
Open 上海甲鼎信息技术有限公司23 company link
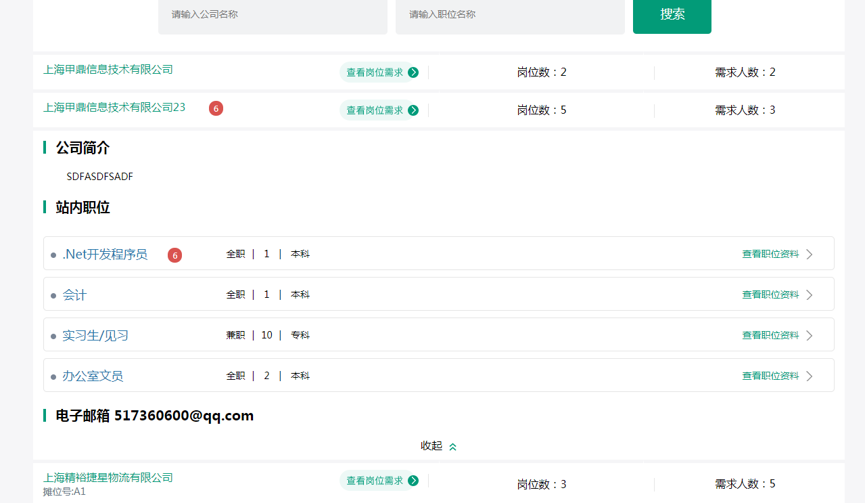point(114,108)
